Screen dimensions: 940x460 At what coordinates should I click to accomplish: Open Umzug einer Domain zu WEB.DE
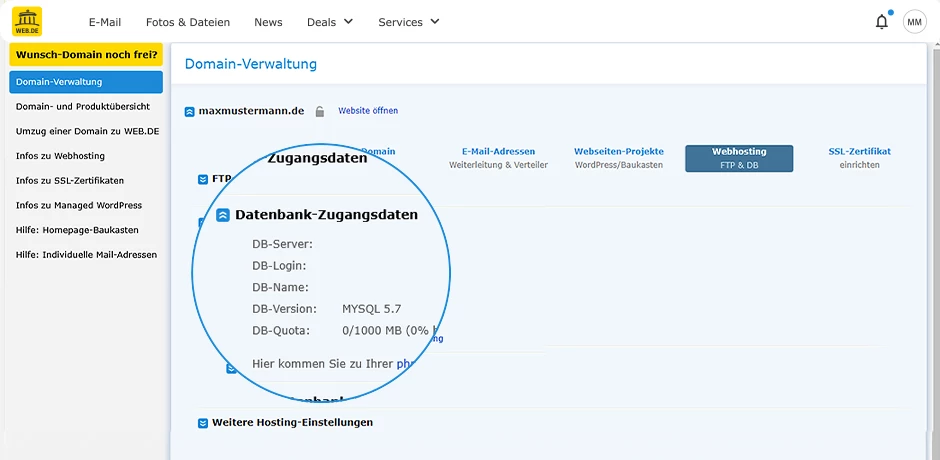[88, 131]
